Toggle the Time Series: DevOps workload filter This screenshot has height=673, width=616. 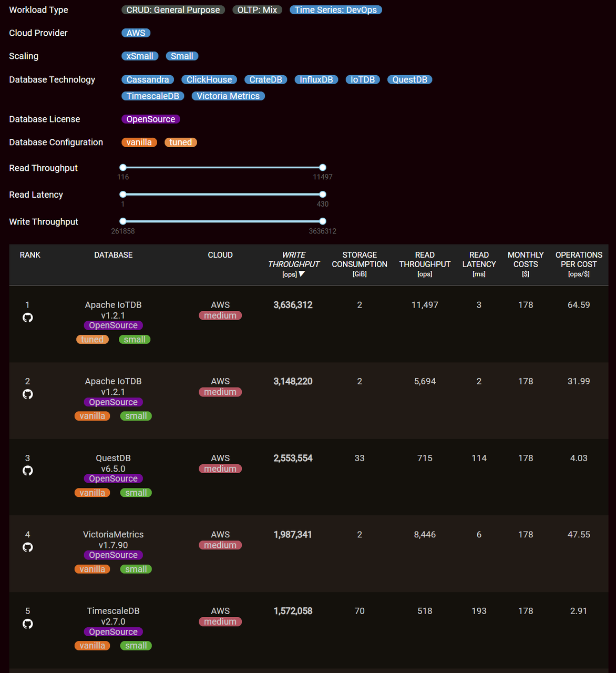tap(335, 10)
